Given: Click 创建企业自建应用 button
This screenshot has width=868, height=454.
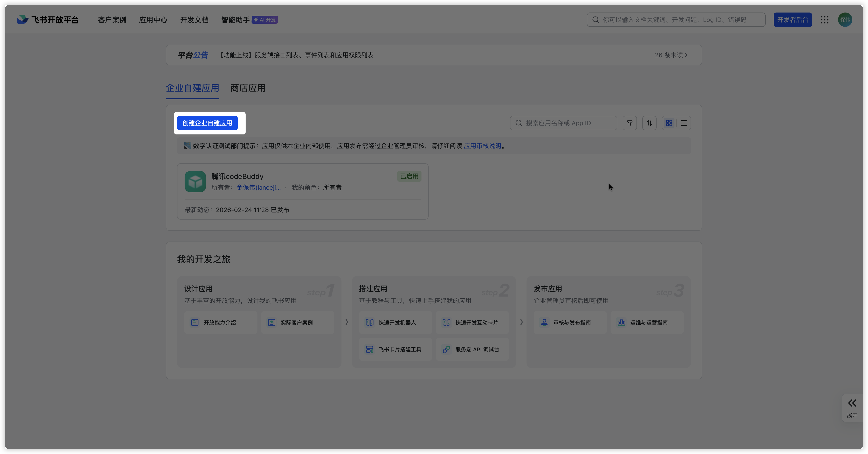Looking at the screenshot, I should (x=207, y=123).
